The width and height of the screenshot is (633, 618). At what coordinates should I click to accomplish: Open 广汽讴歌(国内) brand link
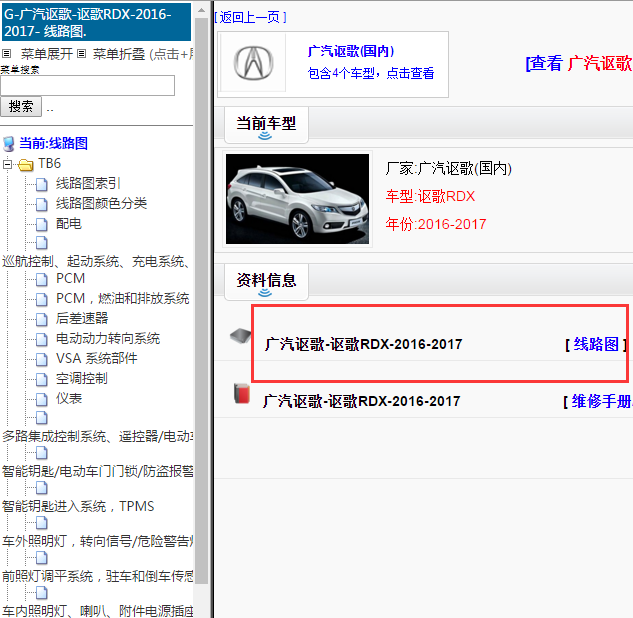point(350,51)
